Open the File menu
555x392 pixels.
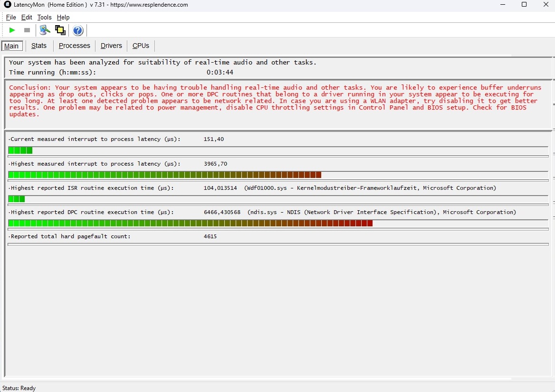[11, 18]
